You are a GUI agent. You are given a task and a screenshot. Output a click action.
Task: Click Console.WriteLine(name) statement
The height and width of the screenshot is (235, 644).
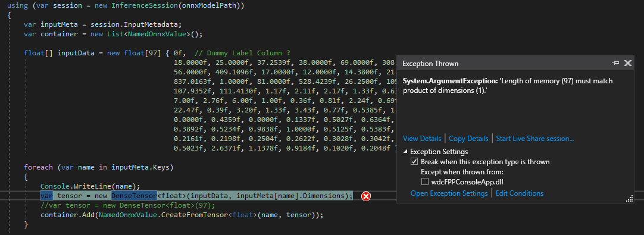click(x=90, y=186)
